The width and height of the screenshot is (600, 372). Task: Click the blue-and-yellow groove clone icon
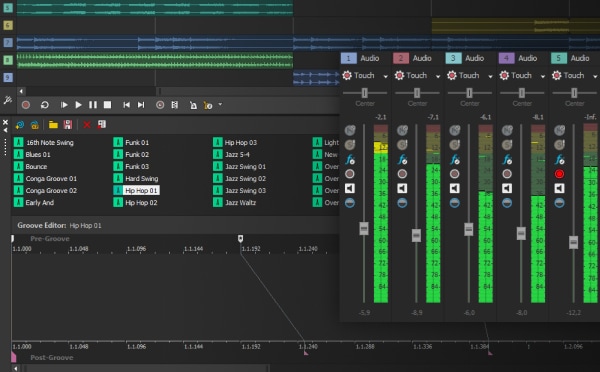tap(34, 125)
